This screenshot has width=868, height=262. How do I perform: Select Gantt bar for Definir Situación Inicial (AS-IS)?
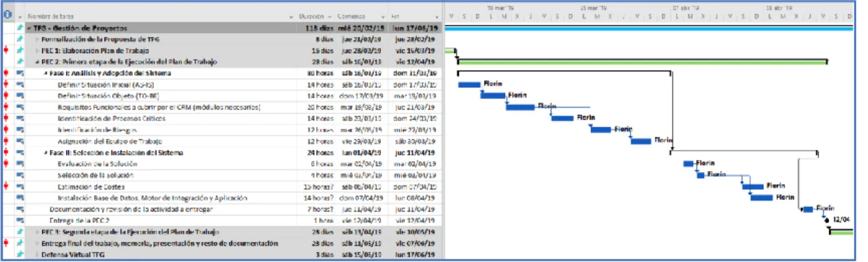[x=470, y=84]
